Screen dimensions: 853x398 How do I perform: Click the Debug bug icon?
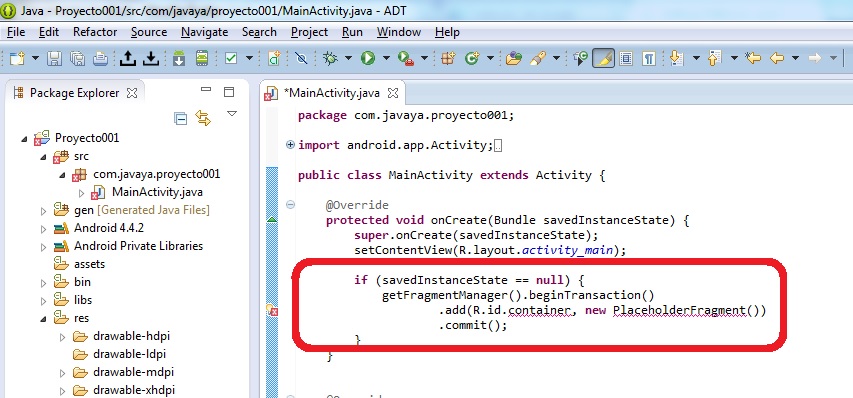330,58
